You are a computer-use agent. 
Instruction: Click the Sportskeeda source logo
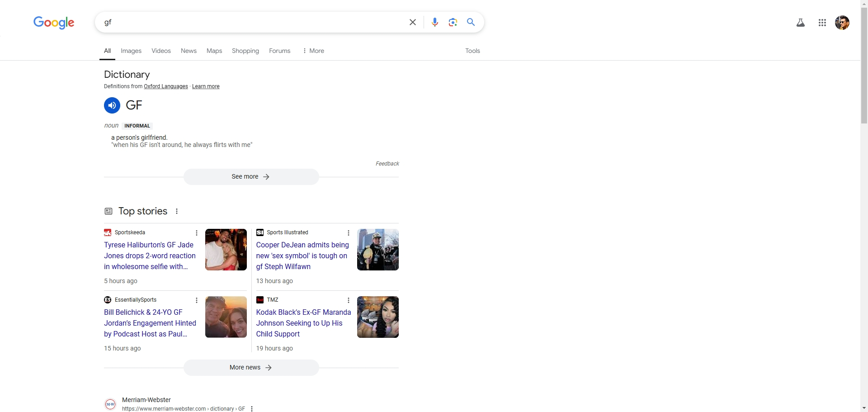click(108, 232)
